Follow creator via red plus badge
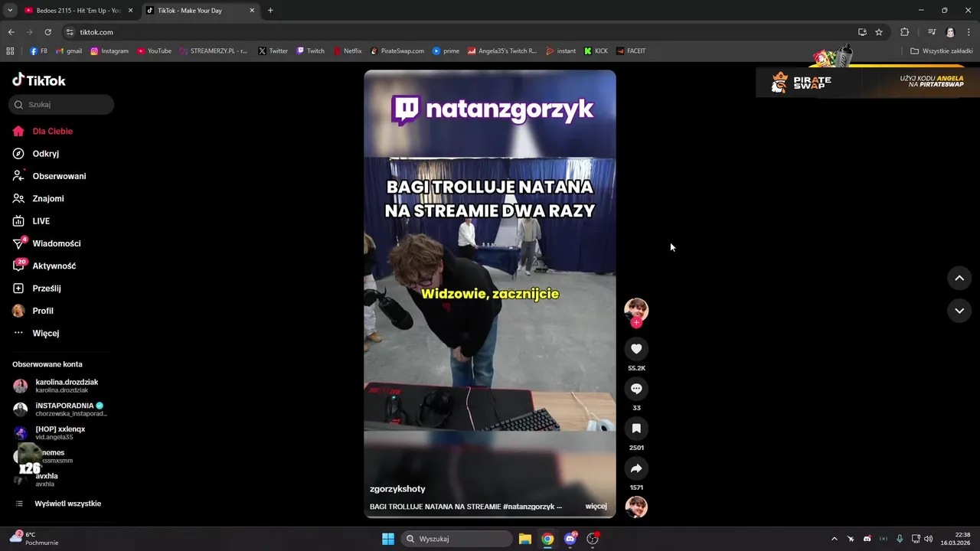Screen dimensions: 980x551 point(636,323)
